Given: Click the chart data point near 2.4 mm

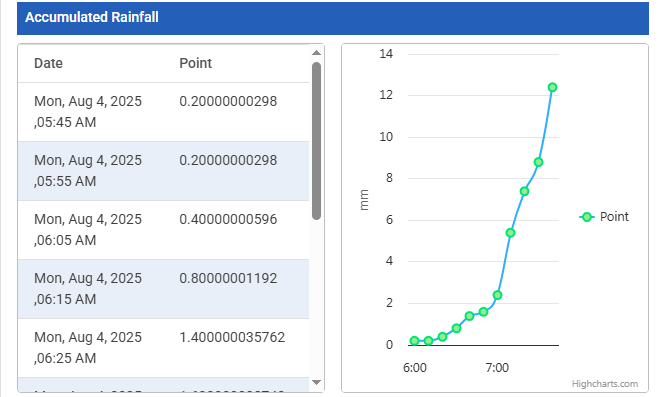Looking at the screenshot, I should pyautogui.click(x=497, y=295).
